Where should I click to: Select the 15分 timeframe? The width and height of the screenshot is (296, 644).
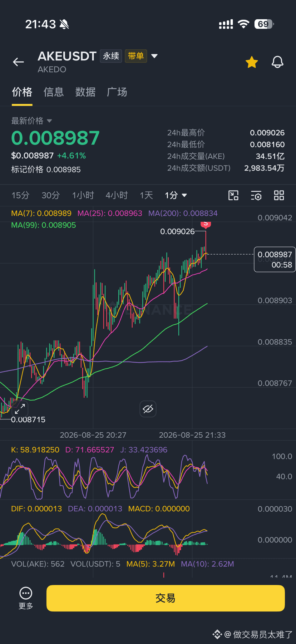coord(20,195)
